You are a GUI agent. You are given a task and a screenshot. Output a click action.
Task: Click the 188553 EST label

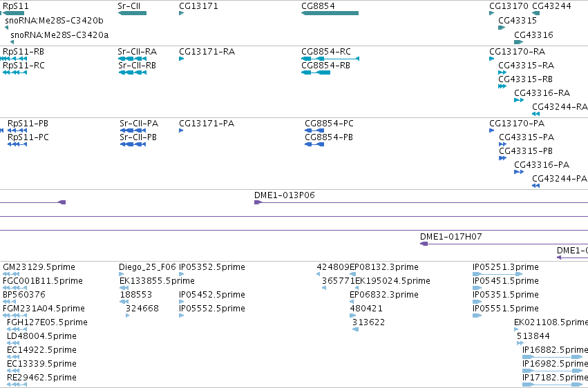tap(135, 295)
